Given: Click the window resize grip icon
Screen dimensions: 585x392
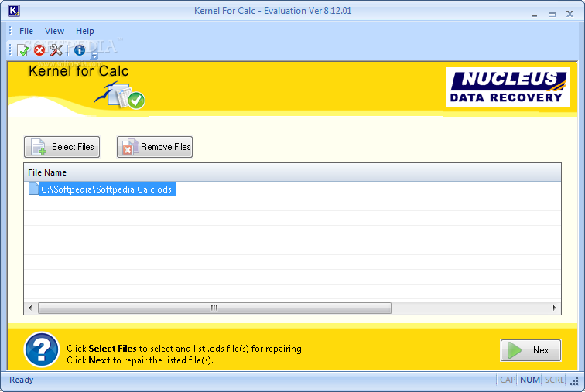Looking at the screenshot, I should click(574, 380).
